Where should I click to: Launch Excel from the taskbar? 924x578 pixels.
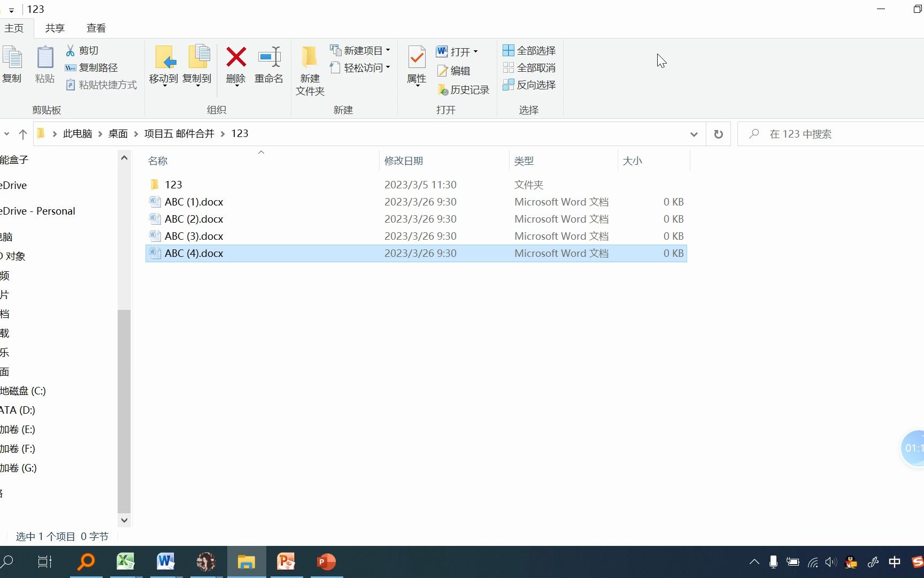[126, 561]
